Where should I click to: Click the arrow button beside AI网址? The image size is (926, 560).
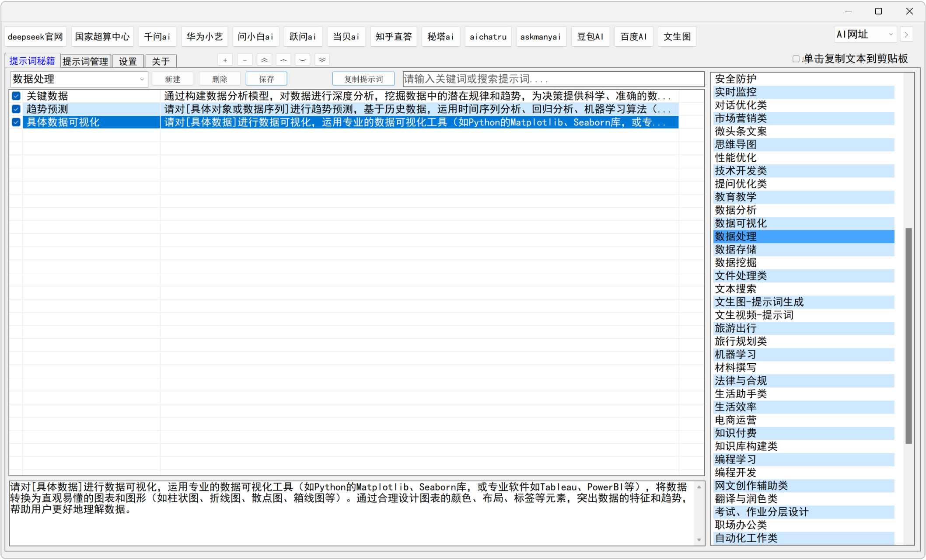point(906,35)
